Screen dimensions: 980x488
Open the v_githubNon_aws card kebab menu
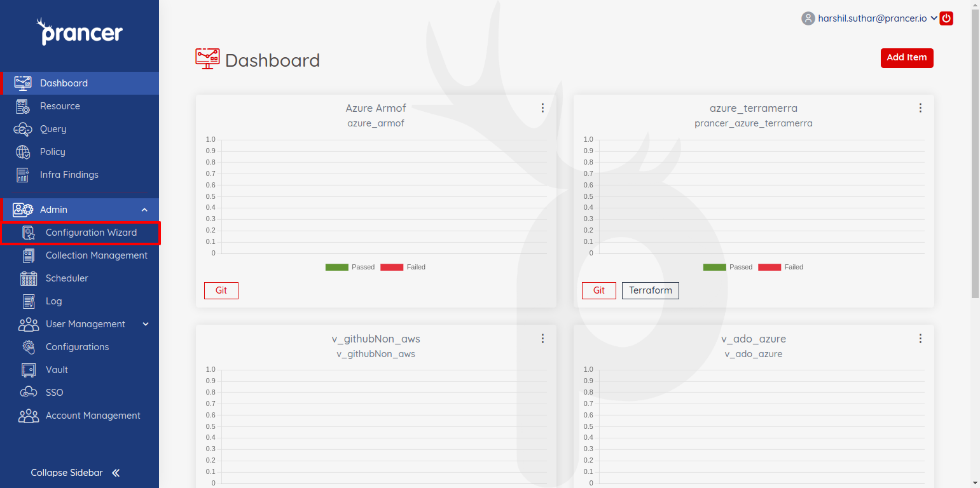point(542,339)
